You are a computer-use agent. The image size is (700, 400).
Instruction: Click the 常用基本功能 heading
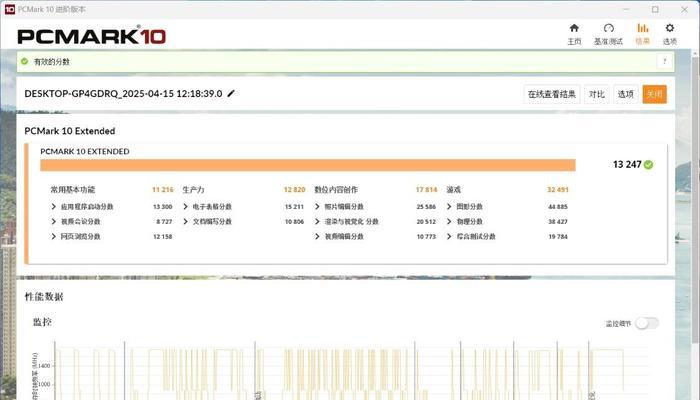(x=73, y=190)
